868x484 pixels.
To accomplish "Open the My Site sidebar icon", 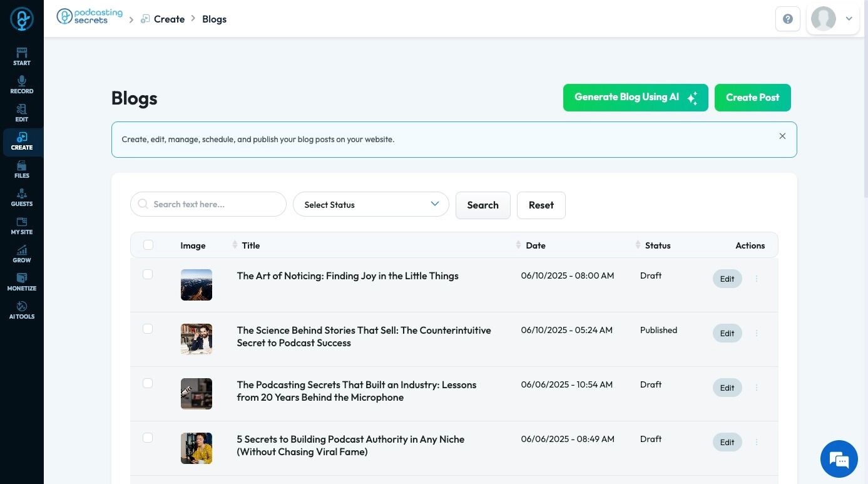I will tap(21, 225).
